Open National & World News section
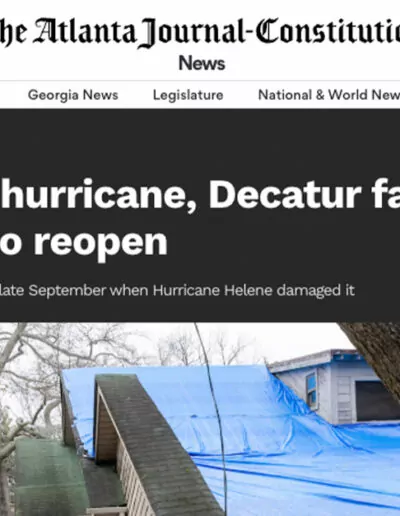 point(329,95)
